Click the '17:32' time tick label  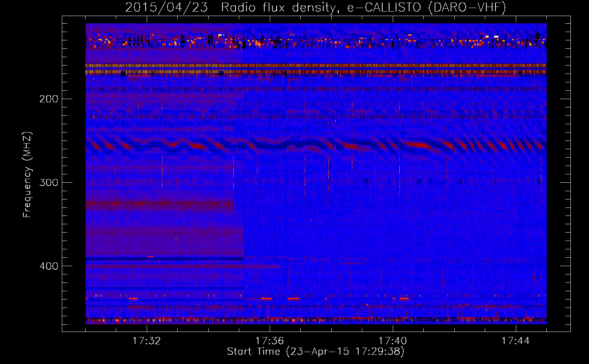pyautogui.click(x=146, y=341)
